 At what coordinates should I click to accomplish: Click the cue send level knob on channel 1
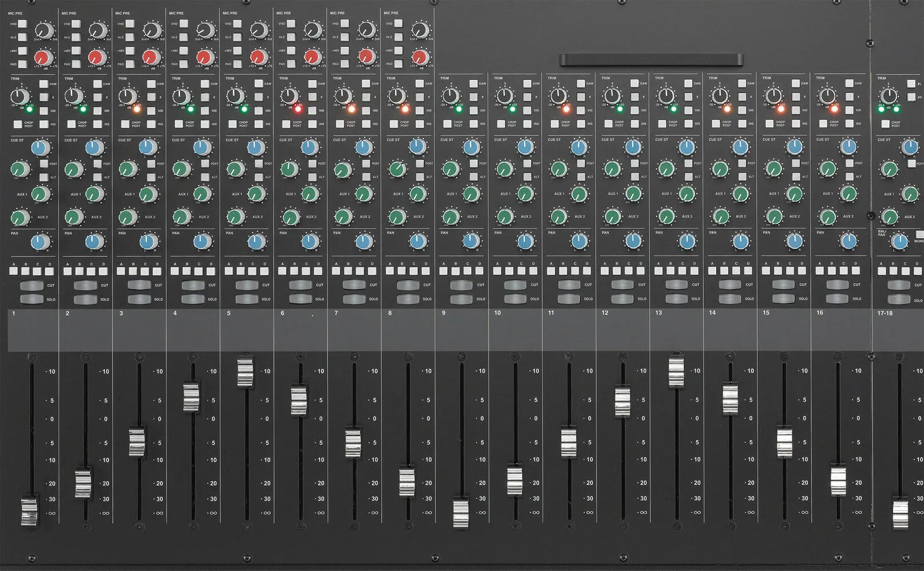click(x=19, y=169)
